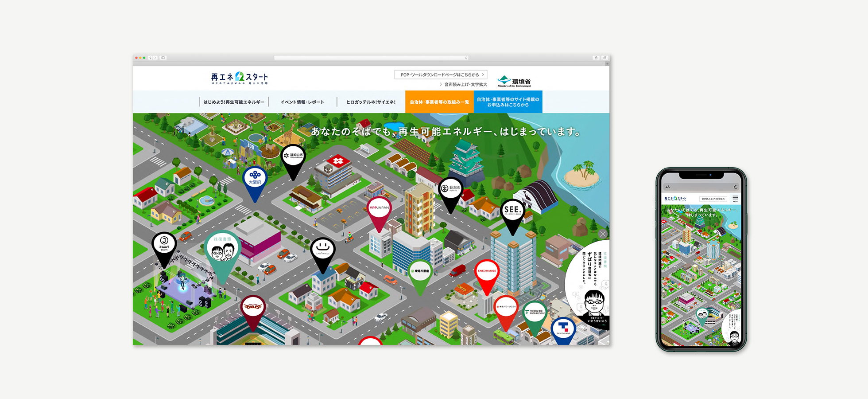Tap the phone hamburger MENU icon
This screenshot has height=399, width=868.
click(735, 199)
